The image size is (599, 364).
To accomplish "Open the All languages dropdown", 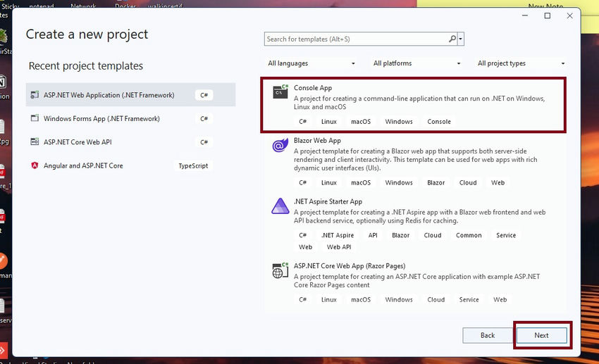I will click(x=311, y=63).
